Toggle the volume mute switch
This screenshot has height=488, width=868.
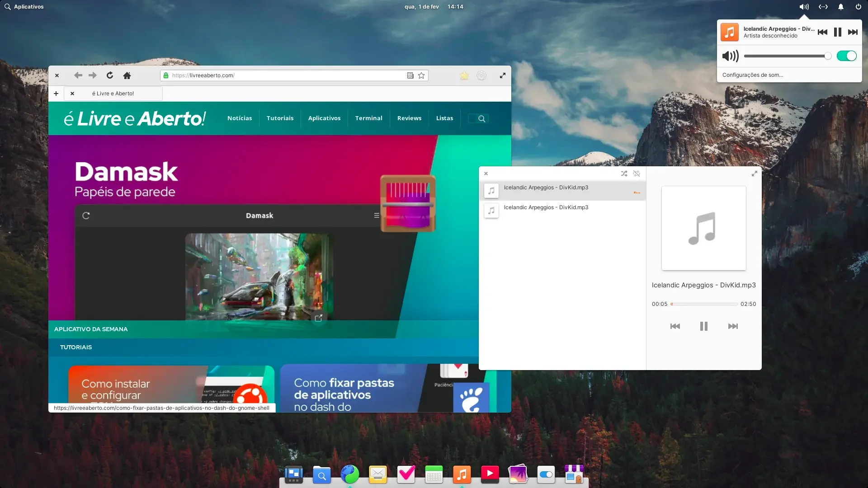847,56
